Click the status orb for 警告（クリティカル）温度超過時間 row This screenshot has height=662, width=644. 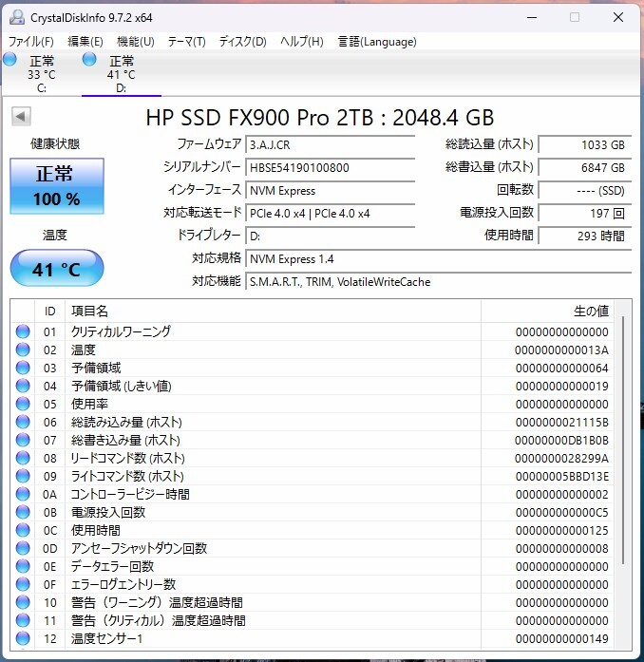tap(23, 620)
